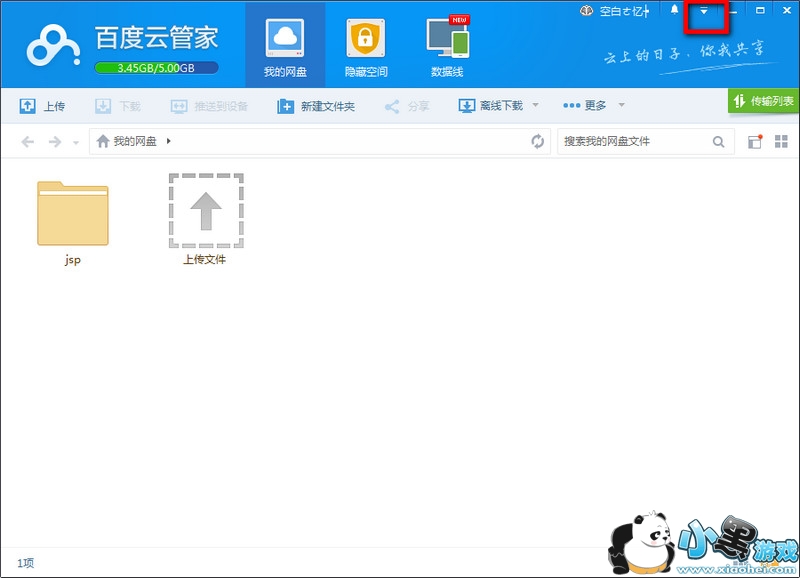This screenshot has width=800, height=578.
Task: Click the 3.45GB/5.00GB storage usage bar
Action: (156, 68)
